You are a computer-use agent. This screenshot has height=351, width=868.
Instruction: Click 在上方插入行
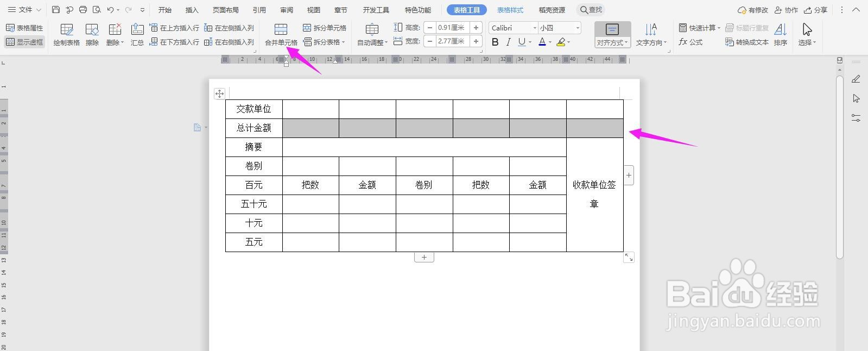[174, 28]
